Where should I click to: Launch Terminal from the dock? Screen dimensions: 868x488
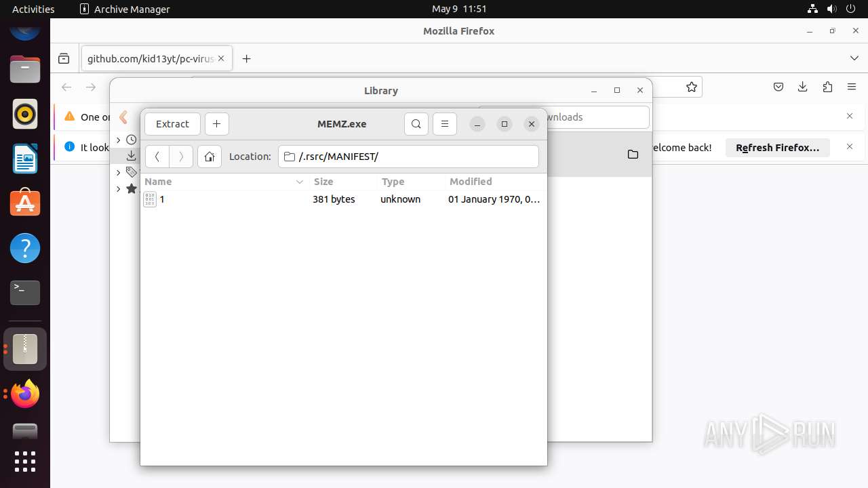25,293
